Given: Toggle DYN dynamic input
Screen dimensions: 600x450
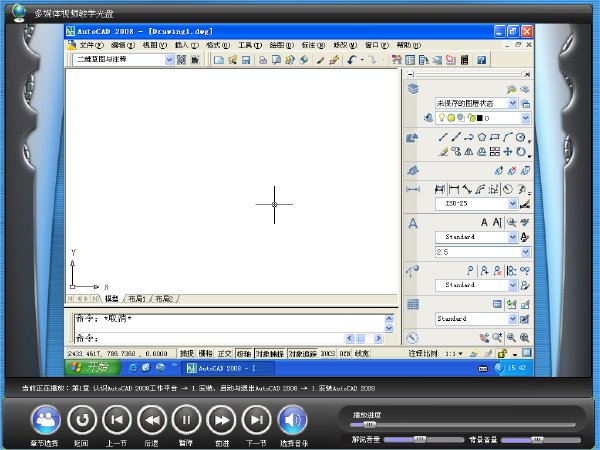Looking at the screenshot, I should pos(345,354).
